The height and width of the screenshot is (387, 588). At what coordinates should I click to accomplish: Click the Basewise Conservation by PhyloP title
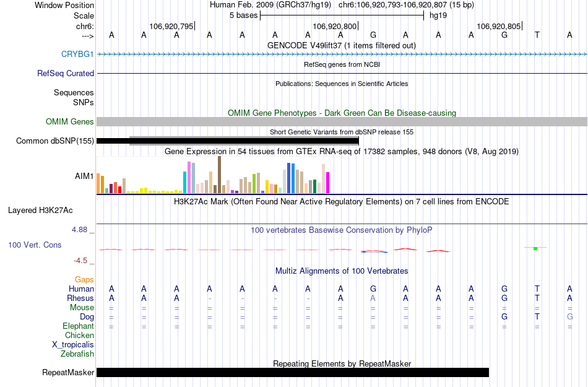pos(342,230)
